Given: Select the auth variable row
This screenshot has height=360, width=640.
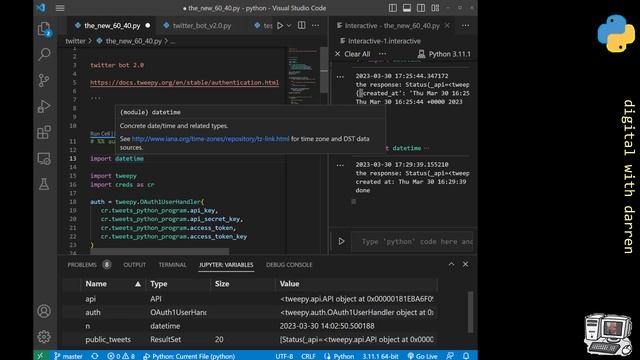Looking at the screenshot, I should tap(250, 312).
